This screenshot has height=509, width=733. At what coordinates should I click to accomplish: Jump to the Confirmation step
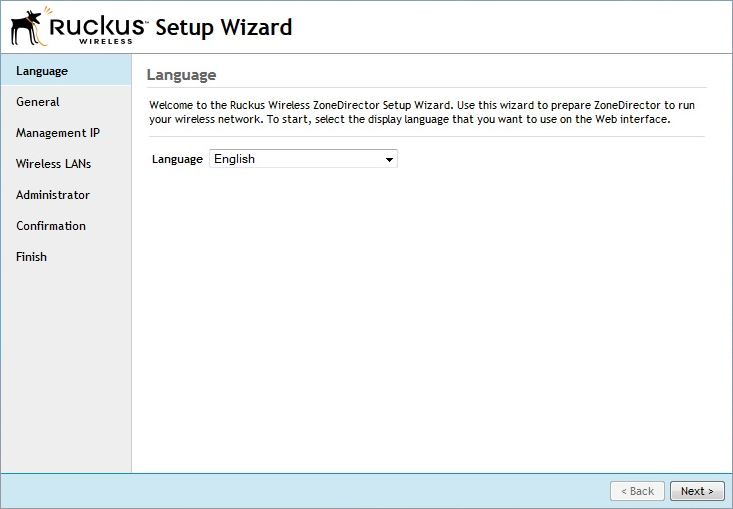66,226
